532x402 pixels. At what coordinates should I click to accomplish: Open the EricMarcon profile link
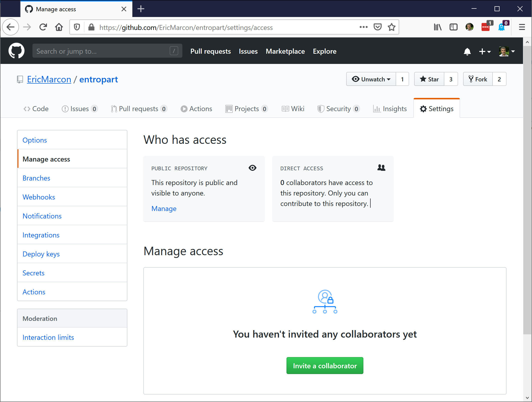49,79
